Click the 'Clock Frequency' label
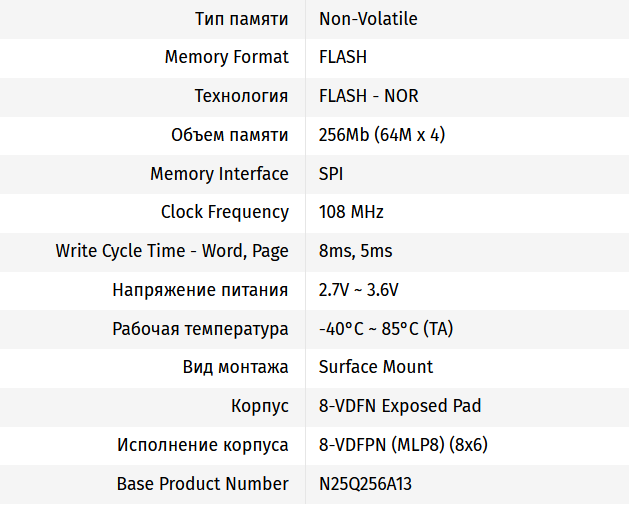629x508 pixels. pyautogui.click(x=224, y=212)
